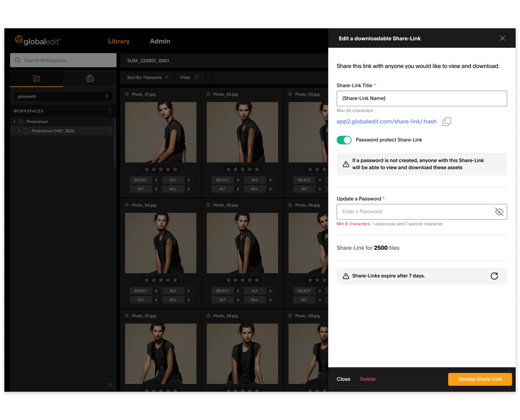This screenshot has width=520, height=420.
Task: Click the Enter a Password field
Action: (x=422, y=212)
